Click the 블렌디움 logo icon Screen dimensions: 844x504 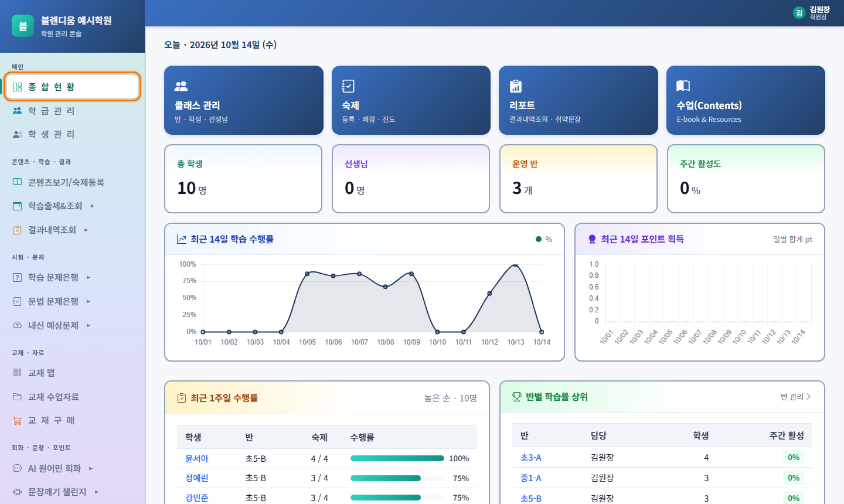[x=23, y=26]
